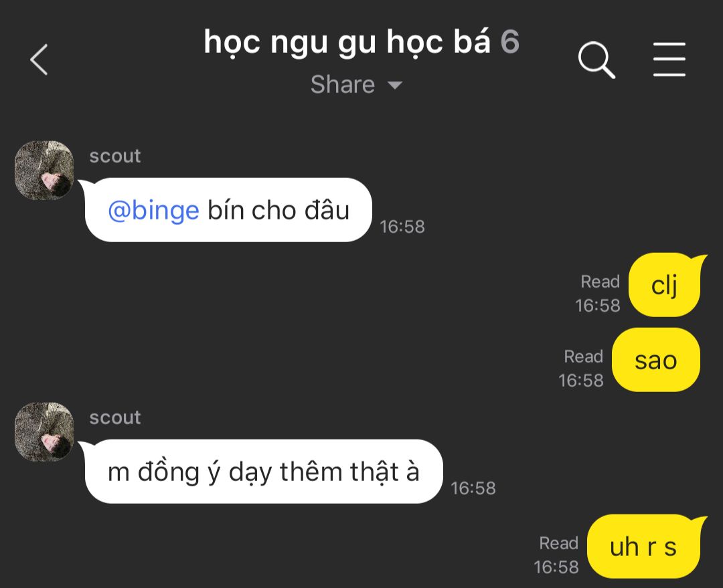
Task: Select 'm đồng ý dạy thêm thật à' bubble
Action: point(264,472)
